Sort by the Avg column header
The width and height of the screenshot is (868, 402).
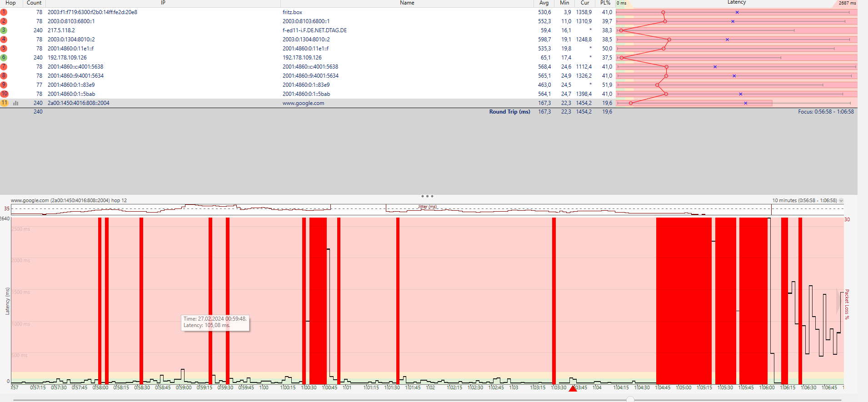coord(544,3)
